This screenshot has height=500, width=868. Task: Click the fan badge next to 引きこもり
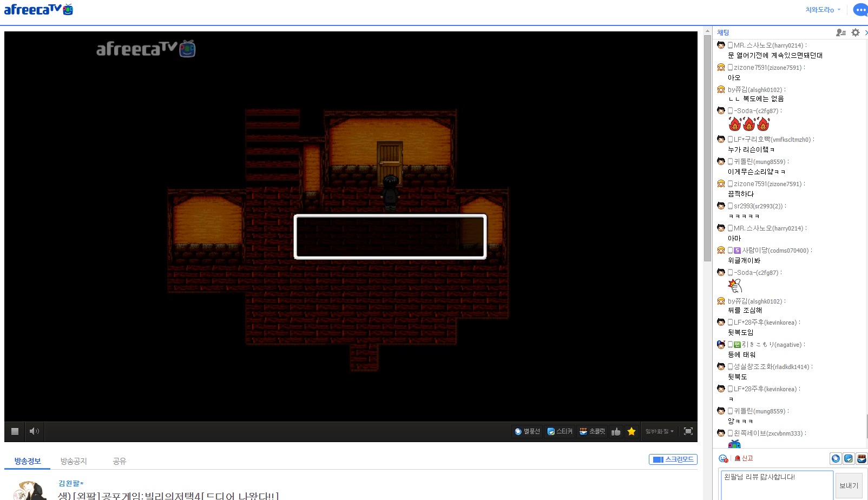tap(737, 345)
